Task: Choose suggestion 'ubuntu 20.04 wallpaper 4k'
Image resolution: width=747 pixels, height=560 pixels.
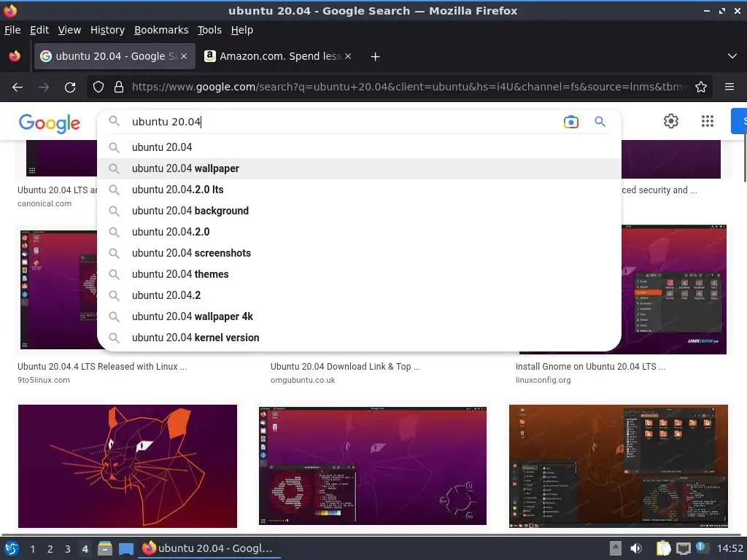Action: tap(359, 316)
